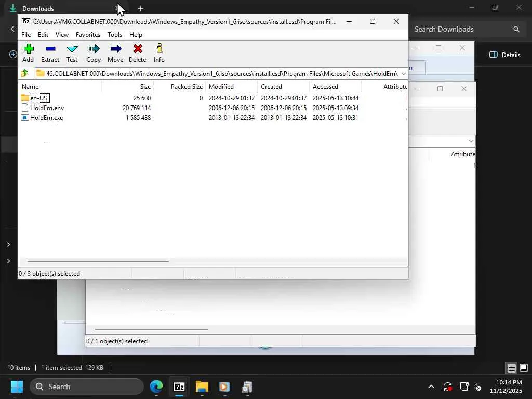Click the Add toolbar icon
Screen dimensions: 532x399
point(29,49)
